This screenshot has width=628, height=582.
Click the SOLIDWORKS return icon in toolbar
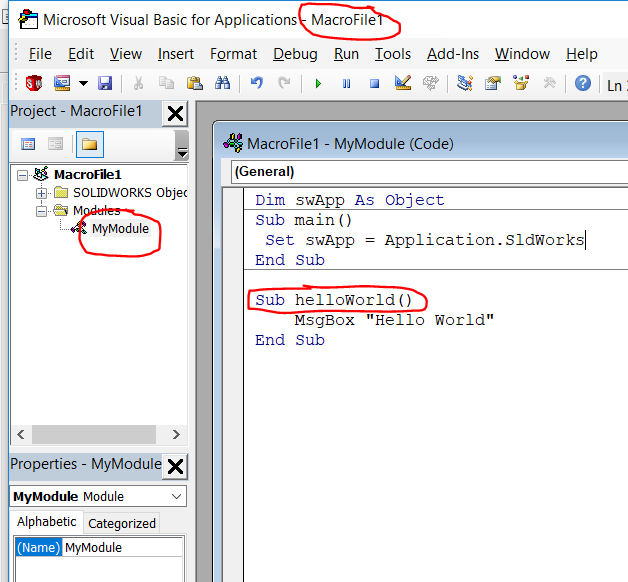[34, 83]
